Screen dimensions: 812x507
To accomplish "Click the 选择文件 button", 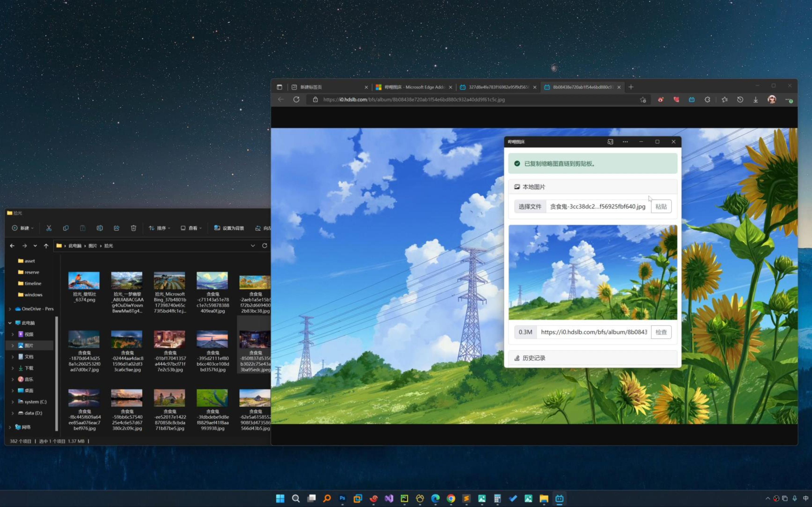I will (530, 207).
